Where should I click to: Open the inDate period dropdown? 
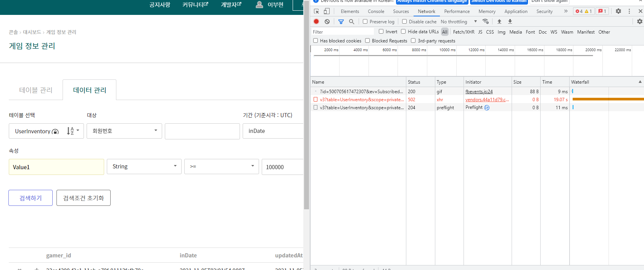click(273, 131)
